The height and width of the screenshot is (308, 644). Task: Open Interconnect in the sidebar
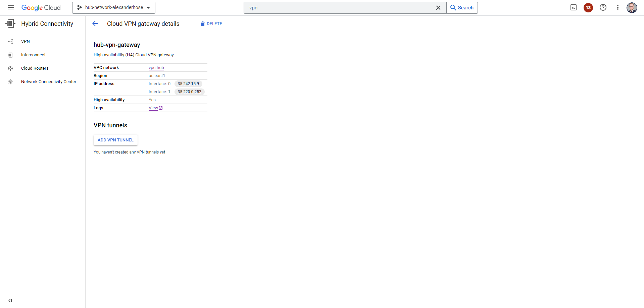[33, 55]
